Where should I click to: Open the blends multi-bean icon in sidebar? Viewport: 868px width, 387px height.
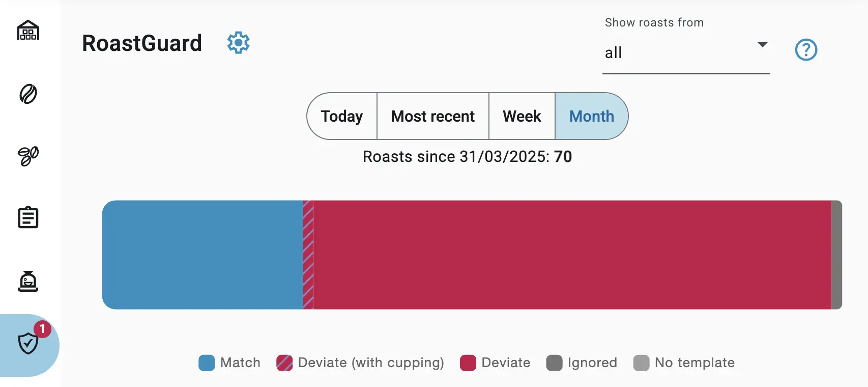point(28,156)
